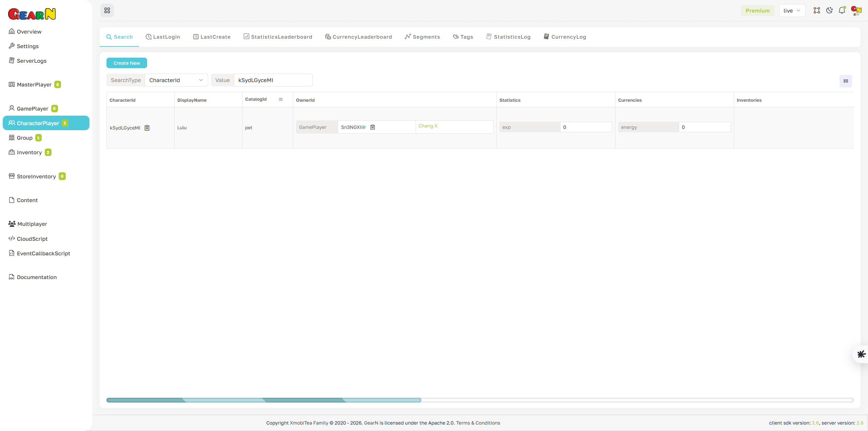Click the user avatar in the top-right corner
The height and width of the screenshot is (431, 868).
coord(856,10)
